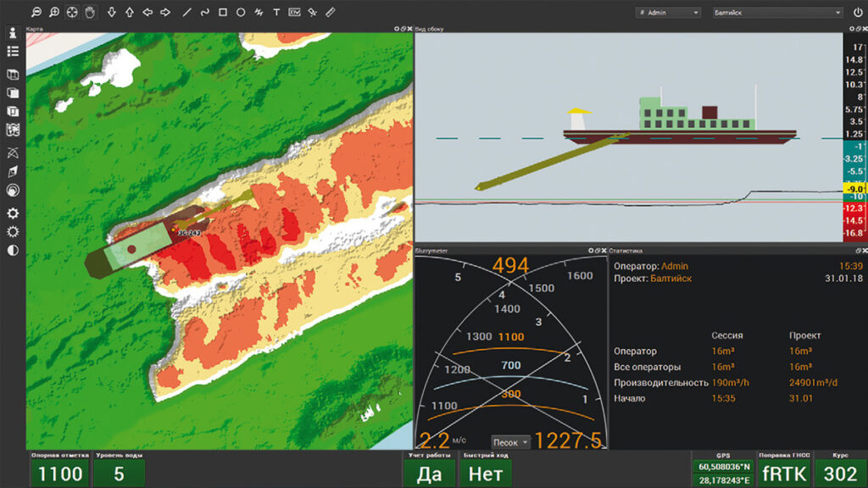
Task: Open the Песок soil type dropdown
Action: [510, 442]
